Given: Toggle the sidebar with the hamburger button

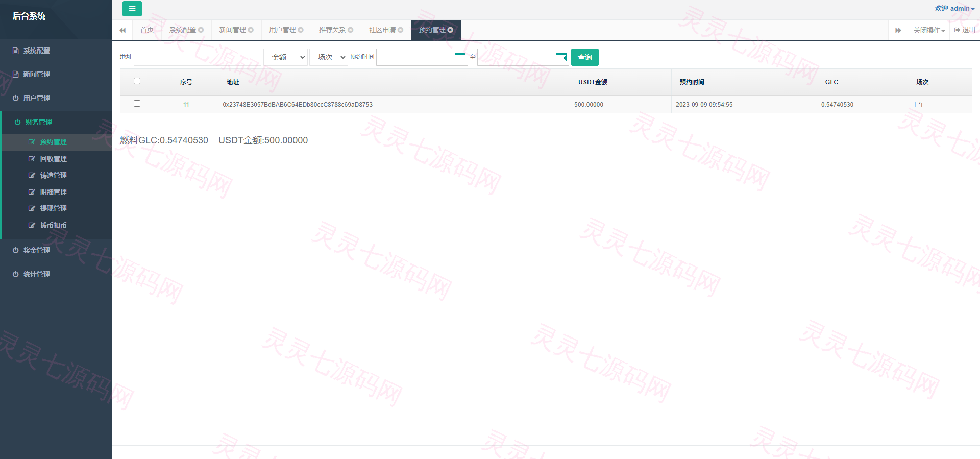Looking at the screenshot, I should pyautogui.click(x=132, y=9).
